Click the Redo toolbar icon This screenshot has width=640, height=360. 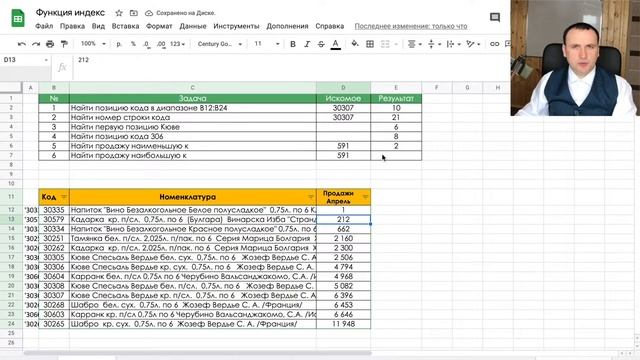36,44
